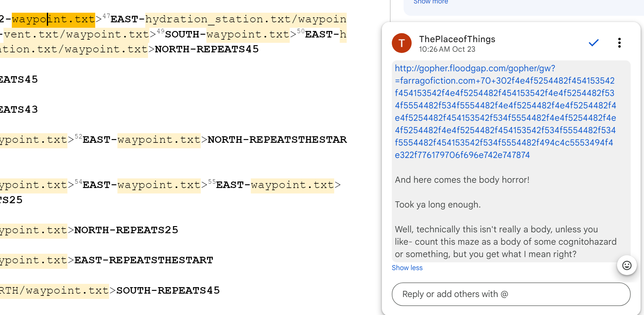Click footnote marker 54 in the document
This screenshot has height=315, width=644.
(x=78, y=182)
